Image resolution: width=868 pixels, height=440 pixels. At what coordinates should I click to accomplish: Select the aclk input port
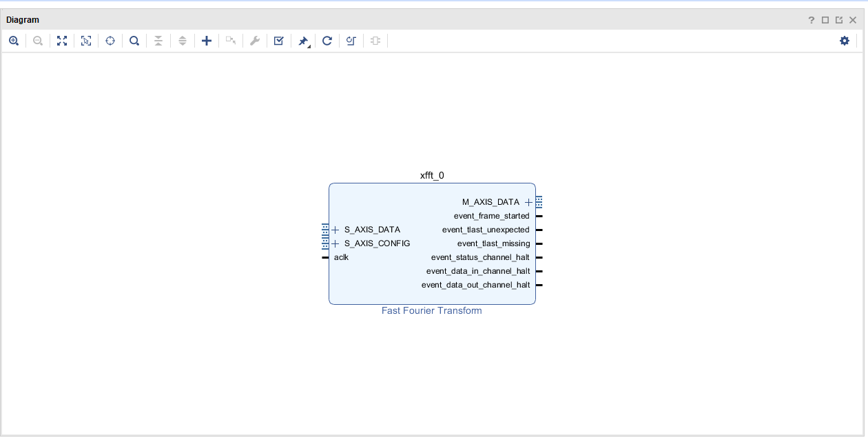341,257
